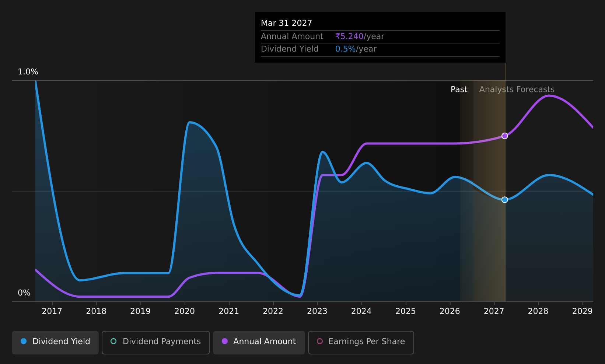This screenshot has width=605, height=364.
Task: Click the 0% y-axis label
Action: coord(24,293)
